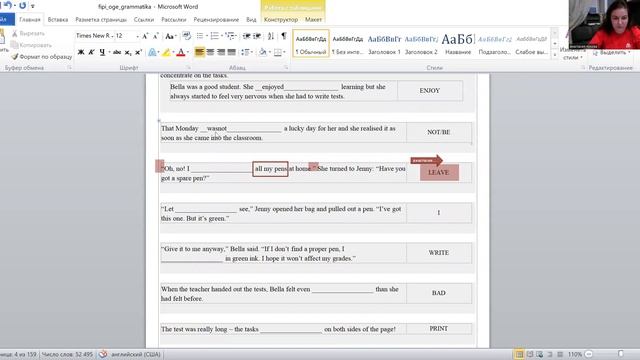
Task: Open the Главная tab
Action: click(30, 20)
